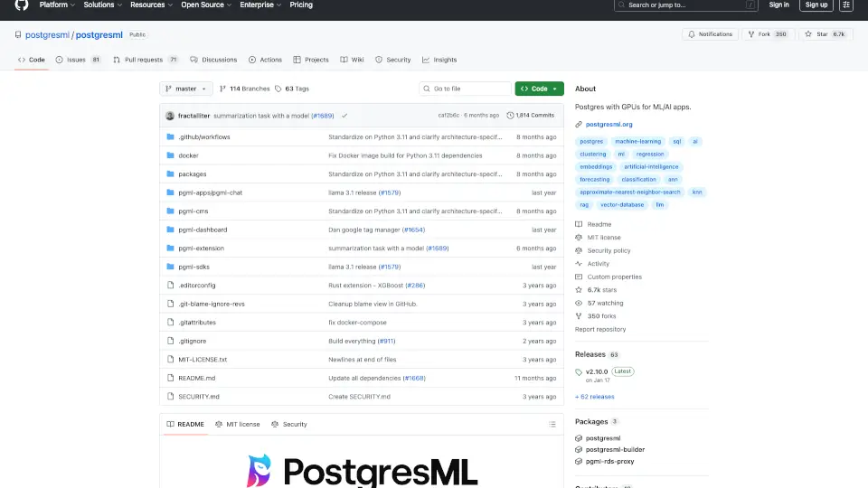The width and height of the screenshot is (868, 488).
Task: Click the v2.10.0 release tag icon
Action: pos(580,371)
